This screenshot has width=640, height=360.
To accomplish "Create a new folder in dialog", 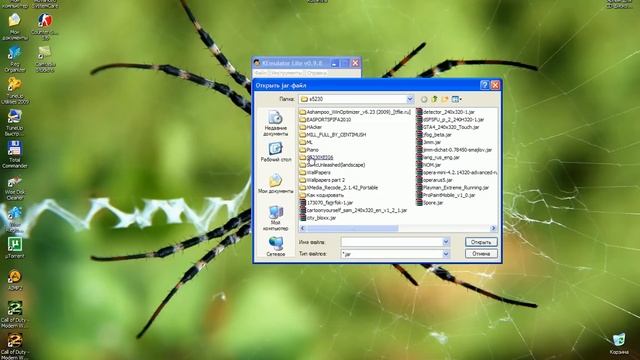I will 445,99.
